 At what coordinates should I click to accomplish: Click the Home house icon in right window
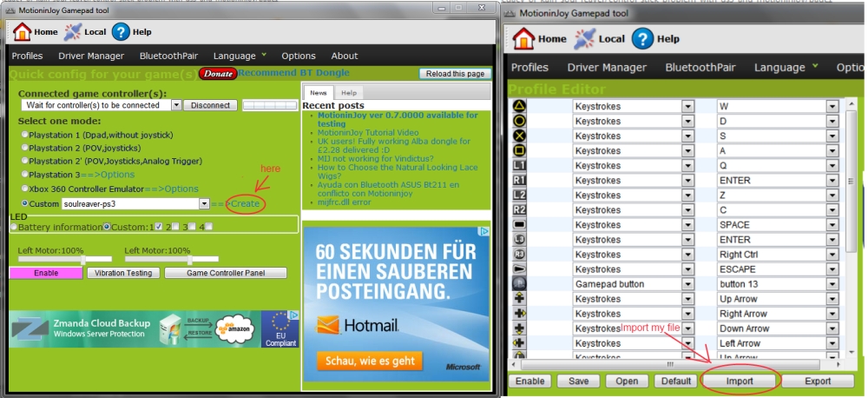click(x=523, y=39)
